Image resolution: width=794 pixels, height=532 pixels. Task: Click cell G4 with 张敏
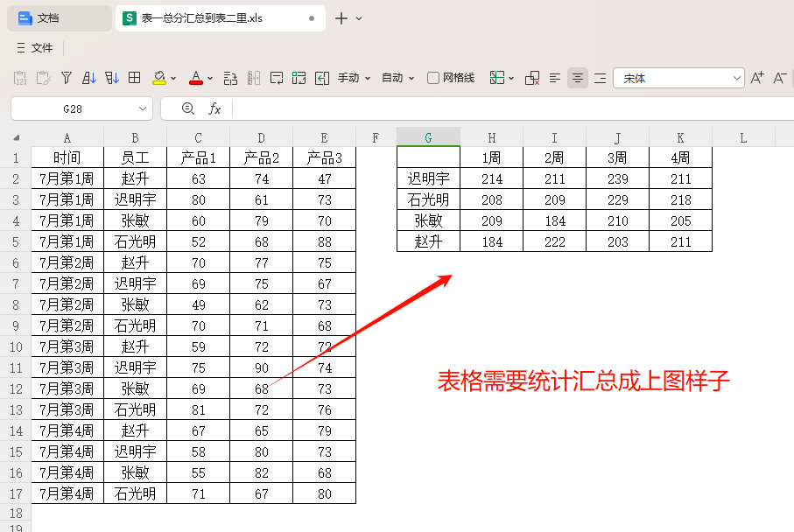[428, 220]
